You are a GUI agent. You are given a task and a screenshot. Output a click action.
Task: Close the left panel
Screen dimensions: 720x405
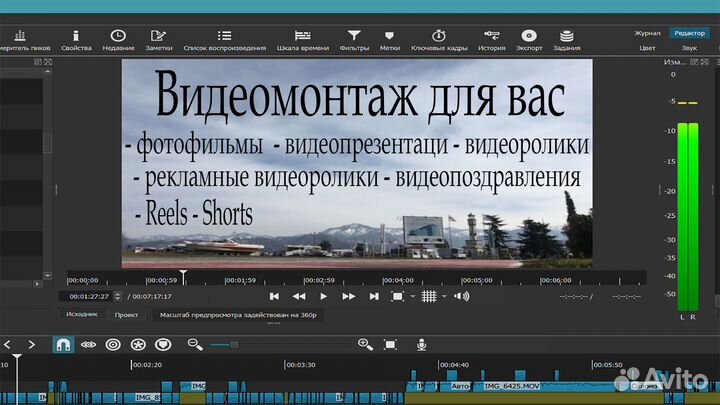click(x=48, y=62)
